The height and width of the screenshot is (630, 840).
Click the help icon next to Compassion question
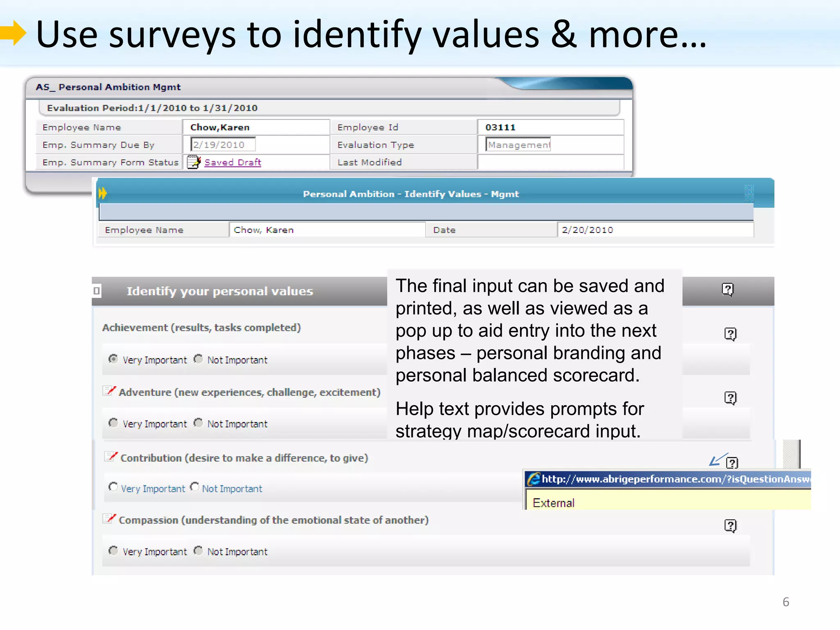point(730,525)
